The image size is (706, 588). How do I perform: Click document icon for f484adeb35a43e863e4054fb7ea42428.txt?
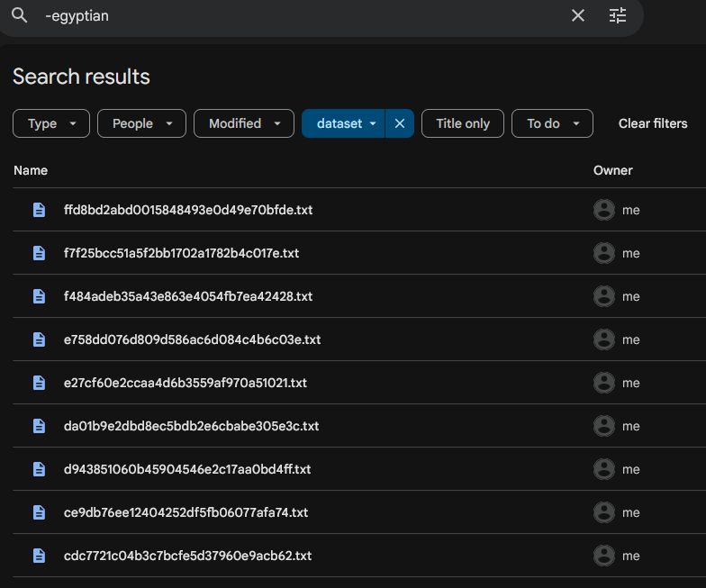(40, 296)
